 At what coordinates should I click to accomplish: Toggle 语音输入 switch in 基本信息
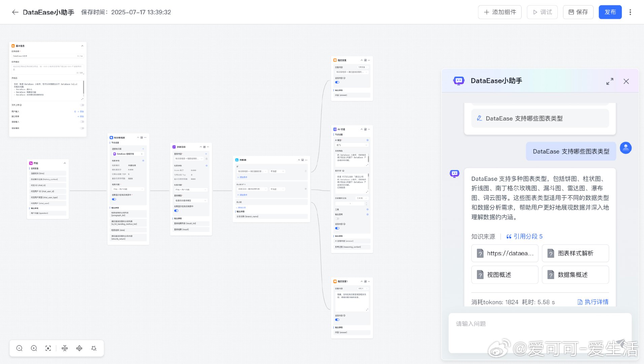(82, 122)
